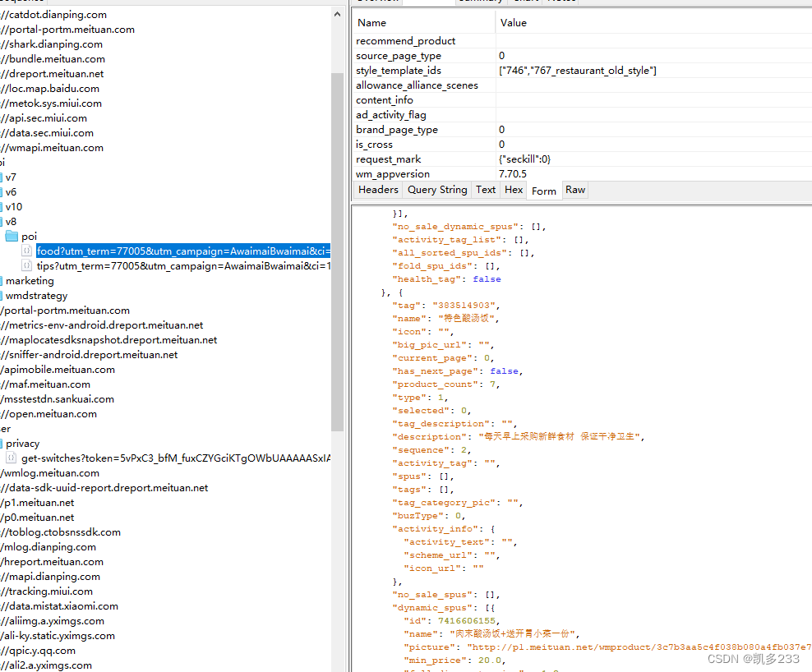Select the wmlog.meituan.com host
812x672 pixels.
(49, 473)
